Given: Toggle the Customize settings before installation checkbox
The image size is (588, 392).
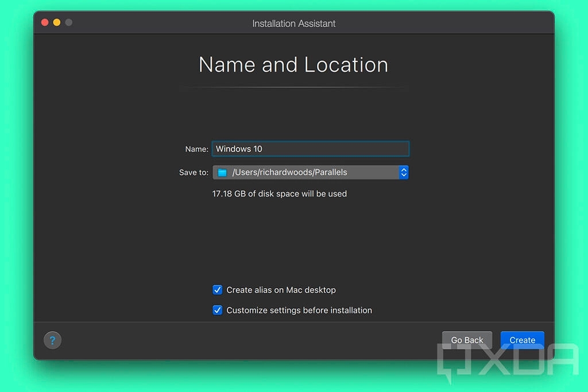Looking at the screenshot, I should [x=218, y=310].
